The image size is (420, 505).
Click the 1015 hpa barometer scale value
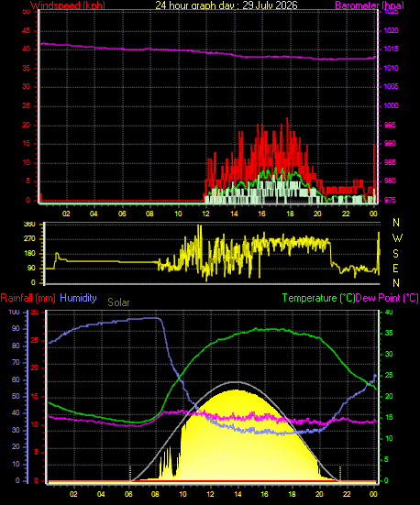(x=392, y=49)
